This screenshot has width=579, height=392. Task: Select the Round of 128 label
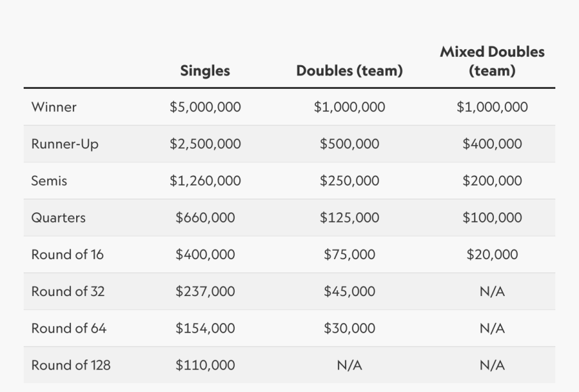coord(71,365)
